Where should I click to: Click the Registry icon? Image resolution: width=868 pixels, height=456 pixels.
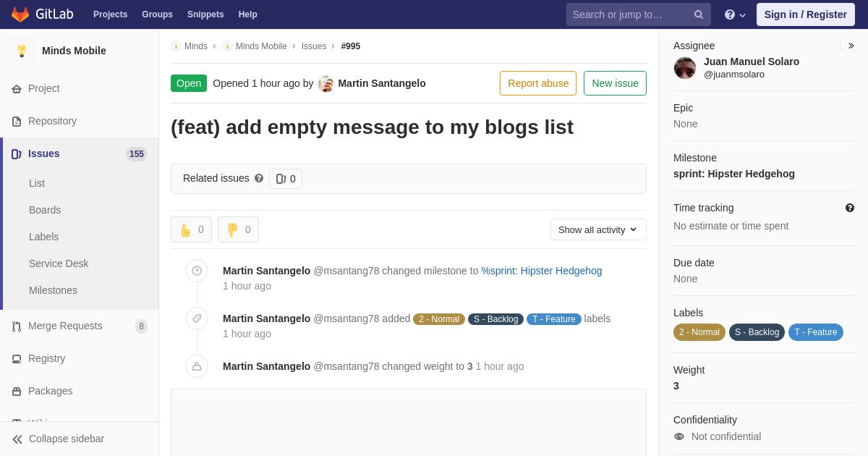click(17, 359)
